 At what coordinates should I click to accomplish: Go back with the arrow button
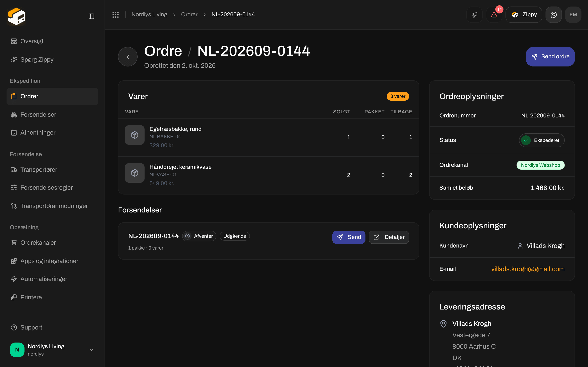(128, 56)
